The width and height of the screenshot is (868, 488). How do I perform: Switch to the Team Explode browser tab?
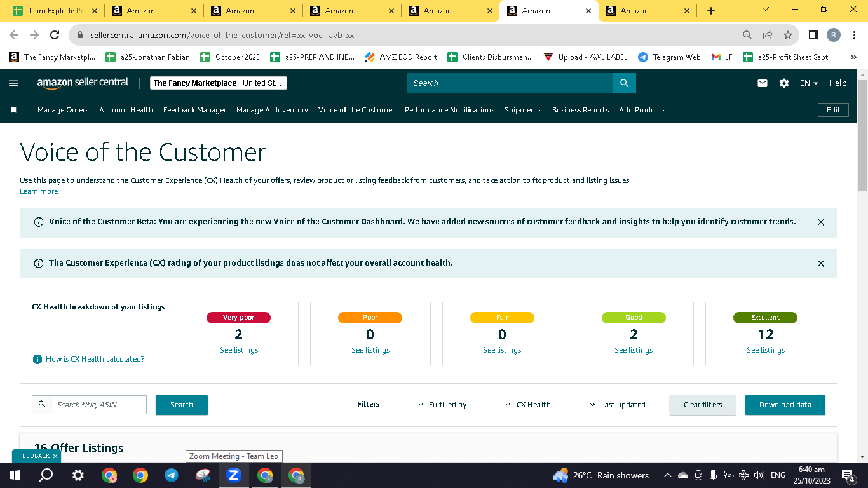55,11
